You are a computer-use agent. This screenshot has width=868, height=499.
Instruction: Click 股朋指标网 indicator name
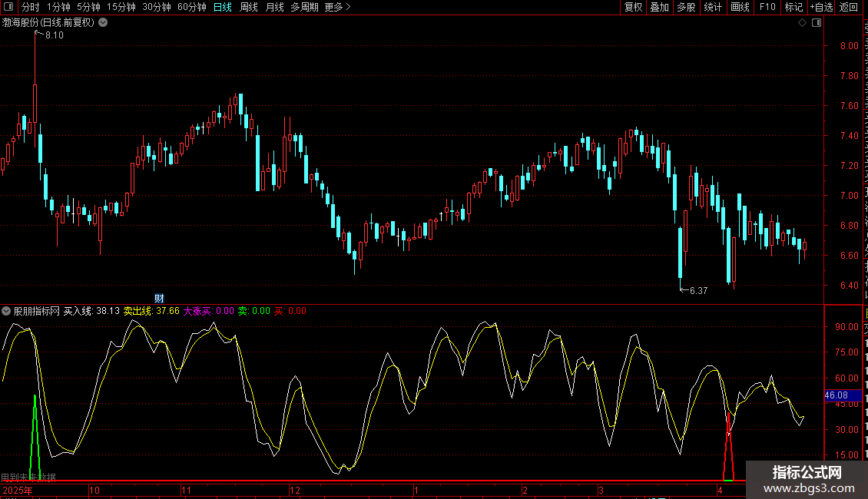37,311
